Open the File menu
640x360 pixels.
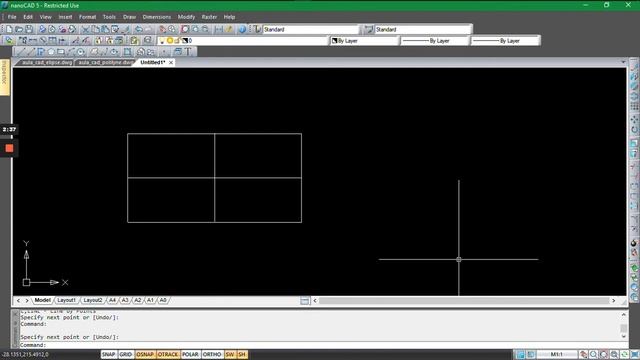pos(12,17)
